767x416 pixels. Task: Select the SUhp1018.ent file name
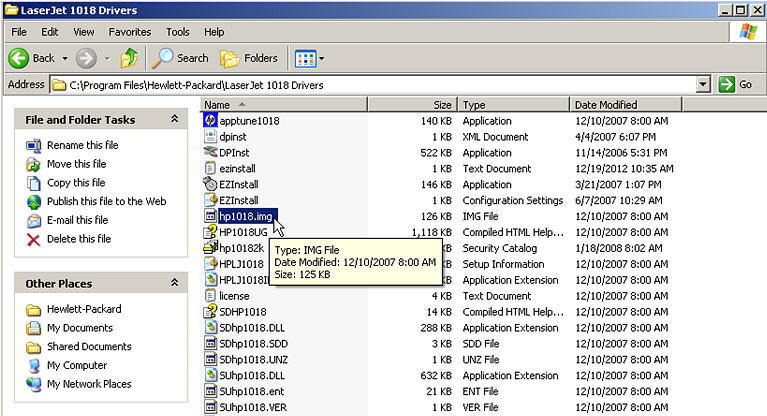click(251, 392)
